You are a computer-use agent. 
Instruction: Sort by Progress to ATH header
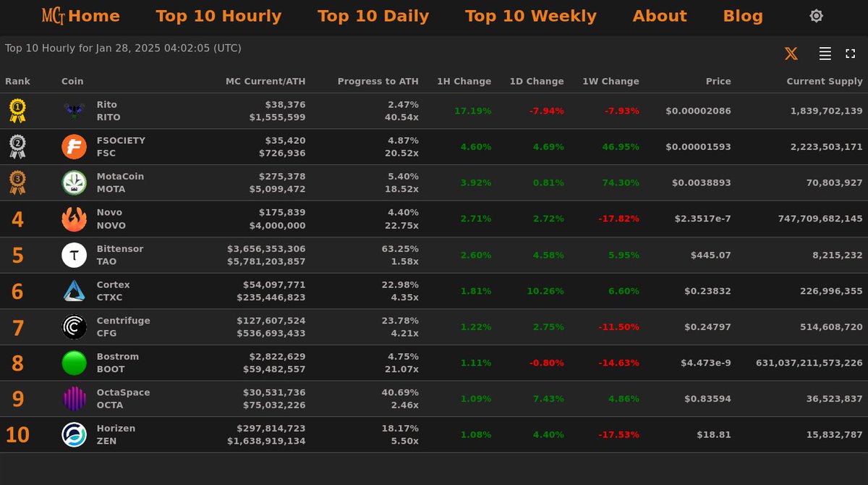[x=378, y=82]
